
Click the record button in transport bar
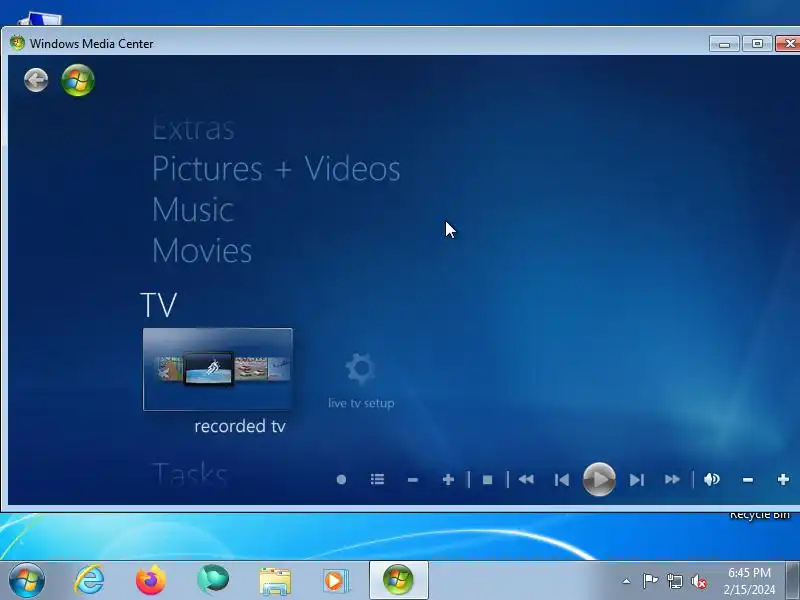coord(341,480)
